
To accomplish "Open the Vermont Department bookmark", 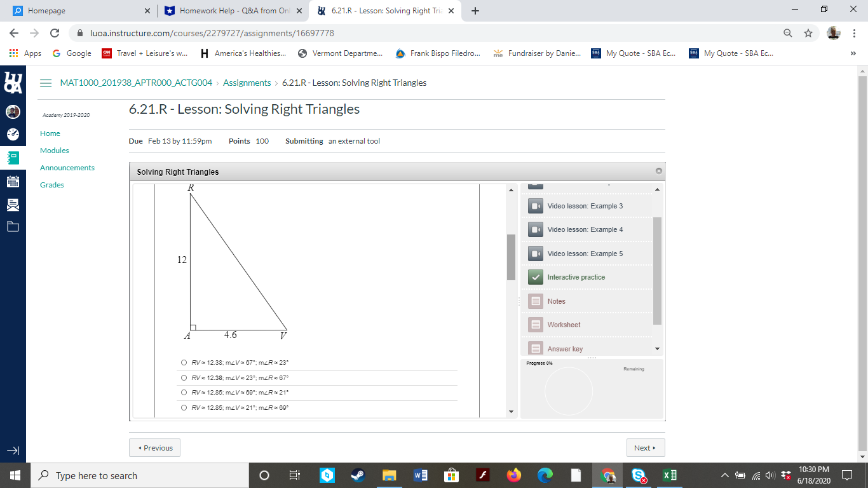I will 341,53.
